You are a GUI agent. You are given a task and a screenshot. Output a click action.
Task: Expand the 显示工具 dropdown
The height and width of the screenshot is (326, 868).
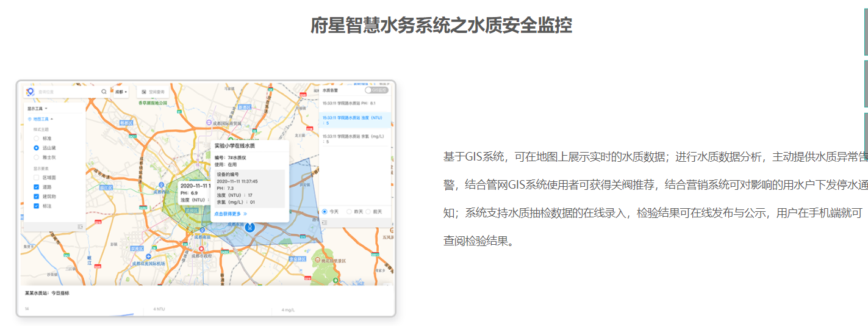38,108
